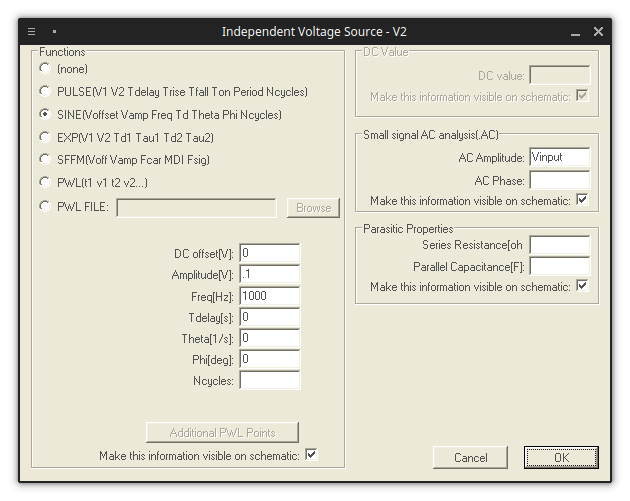The width and height of the screenshot is (630, 501).
Task: Choose the PULSE function radio button
Action: pos(45,92)
